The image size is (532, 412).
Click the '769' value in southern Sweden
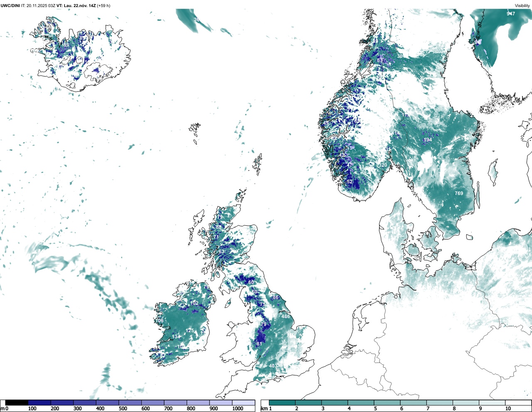click(459, 193)
